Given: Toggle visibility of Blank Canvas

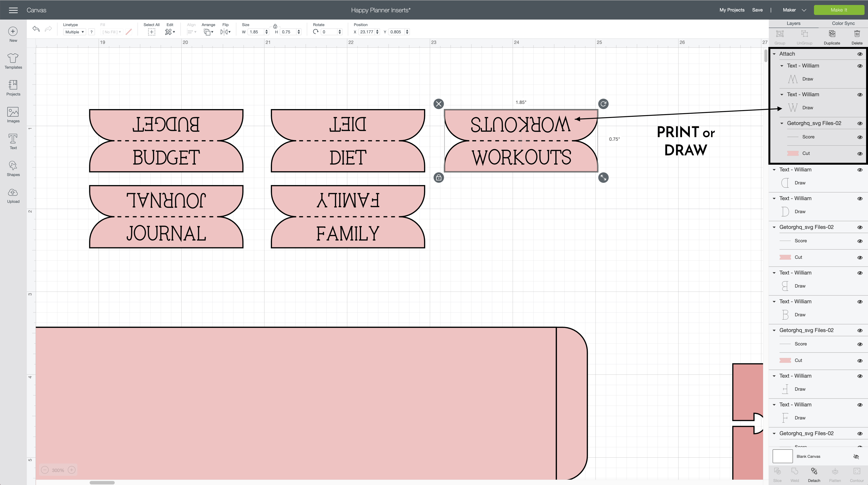Looking at the screenshot, I should [856, 457].
